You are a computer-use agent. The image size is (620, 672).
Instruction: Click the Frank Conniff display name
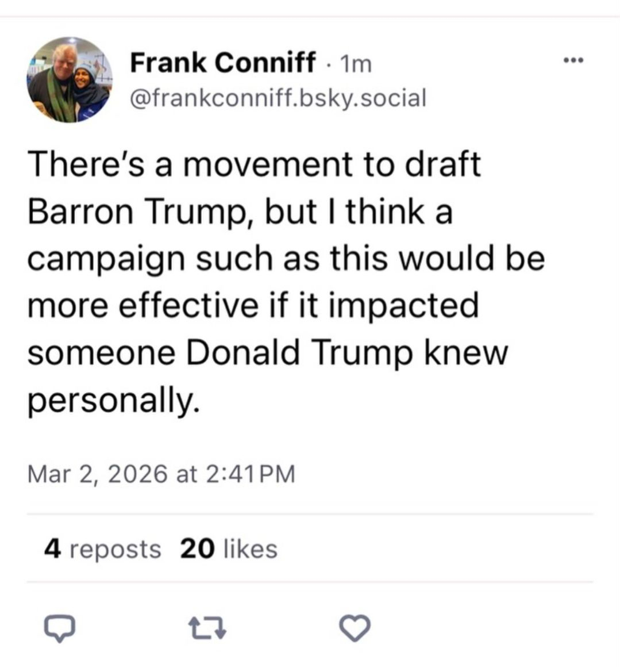click(223, 62)
